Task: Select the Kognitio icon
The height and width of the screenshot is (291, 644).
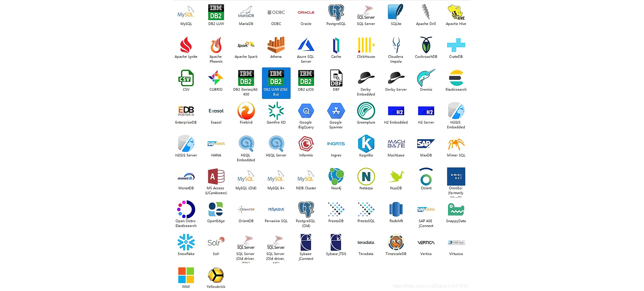Action: pos(366,144)
